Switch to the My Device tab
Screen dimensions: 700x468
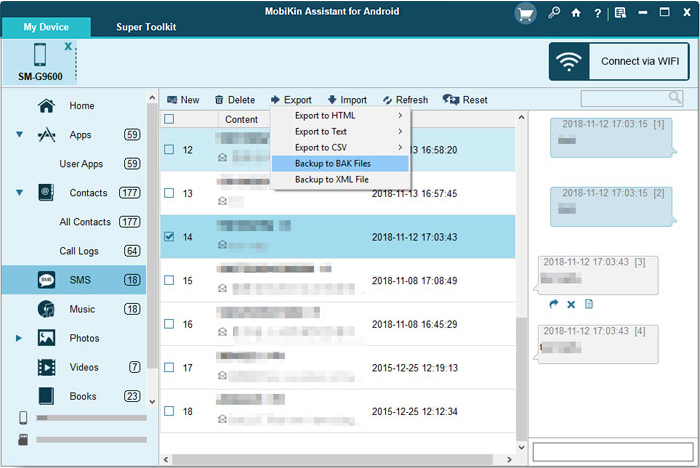pos(46,27)
